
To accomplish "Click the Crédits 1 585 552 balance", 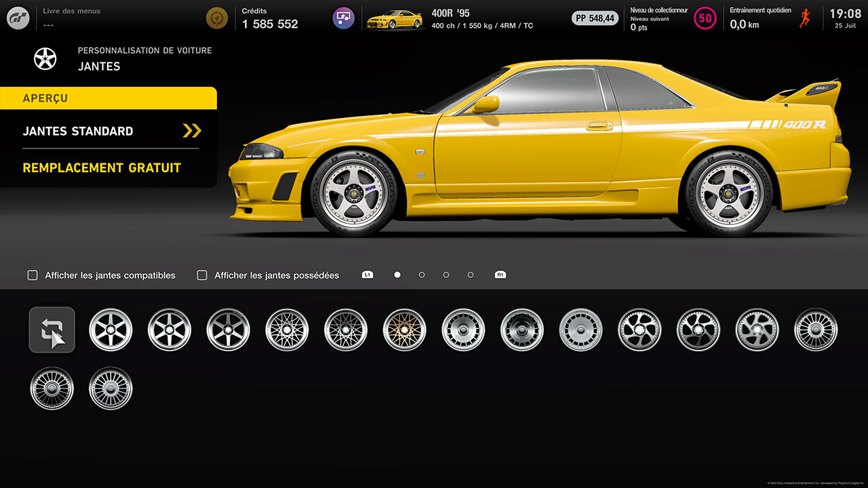I will point(270,24).
